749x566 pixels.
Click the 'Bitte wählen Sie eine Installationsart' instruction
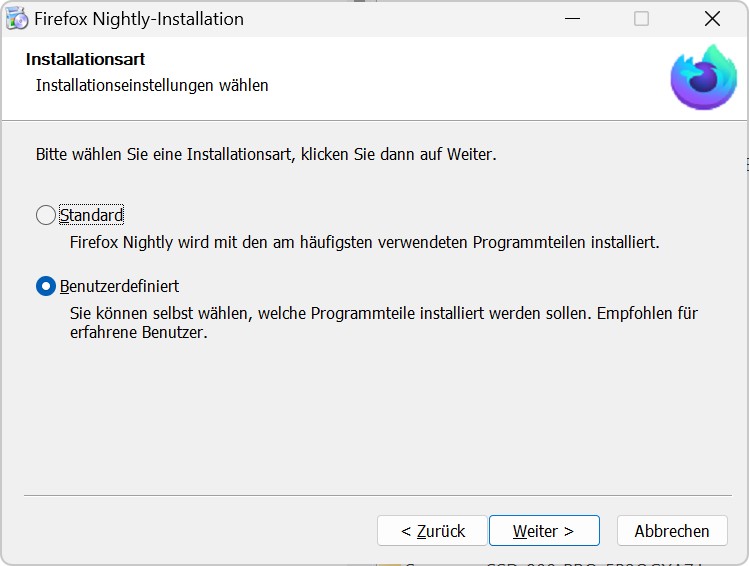pos(266,154)
